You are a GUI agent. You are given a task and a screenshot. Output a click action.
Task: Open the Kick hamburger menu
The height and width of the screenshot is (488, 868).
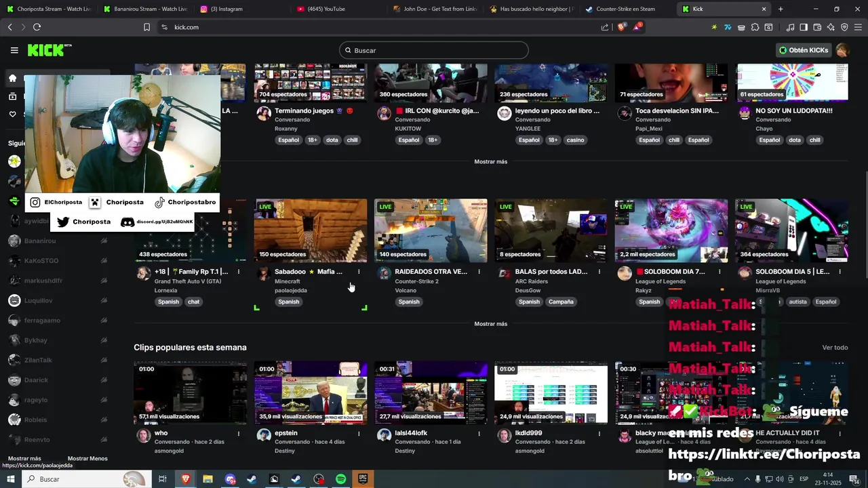click(x=14, y=50)
